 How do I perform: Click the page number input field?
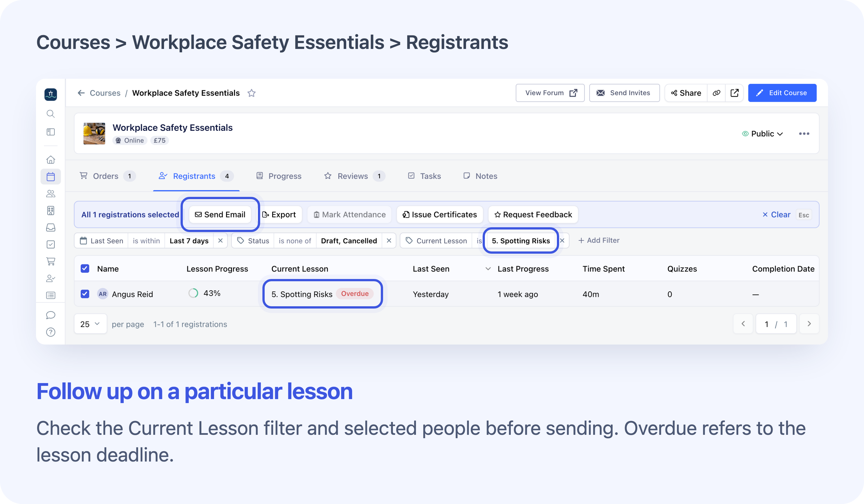tap(776, 324)
